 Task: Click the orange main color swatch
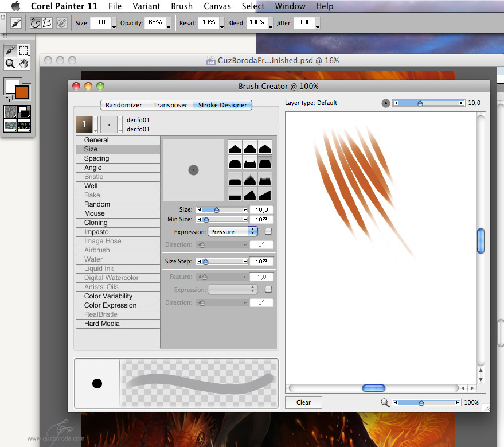(x=22, y=92)
